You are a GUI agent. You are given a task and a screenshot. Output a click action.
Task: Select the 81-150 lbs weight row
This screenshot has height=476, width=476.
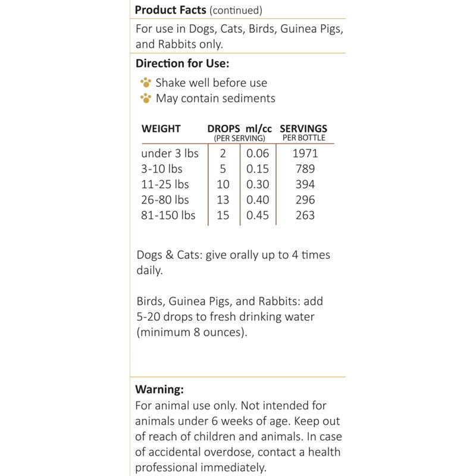click(168, 215)
